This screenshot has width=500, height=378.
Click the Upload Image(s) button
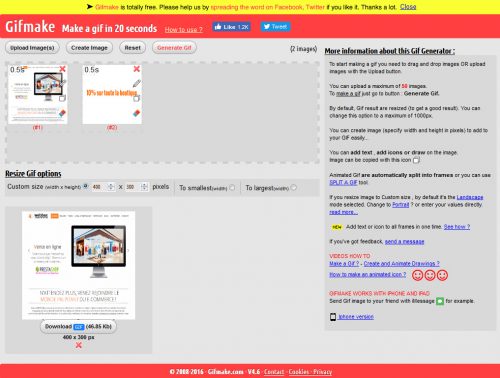(32, 48)
